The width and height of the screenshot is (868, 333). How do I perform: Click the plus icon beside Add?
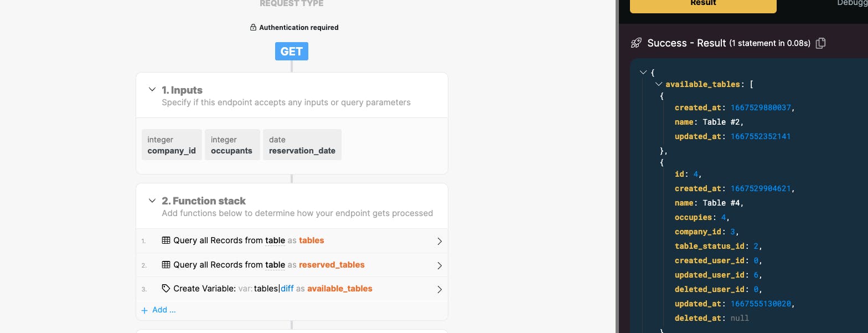coord(144,310)
